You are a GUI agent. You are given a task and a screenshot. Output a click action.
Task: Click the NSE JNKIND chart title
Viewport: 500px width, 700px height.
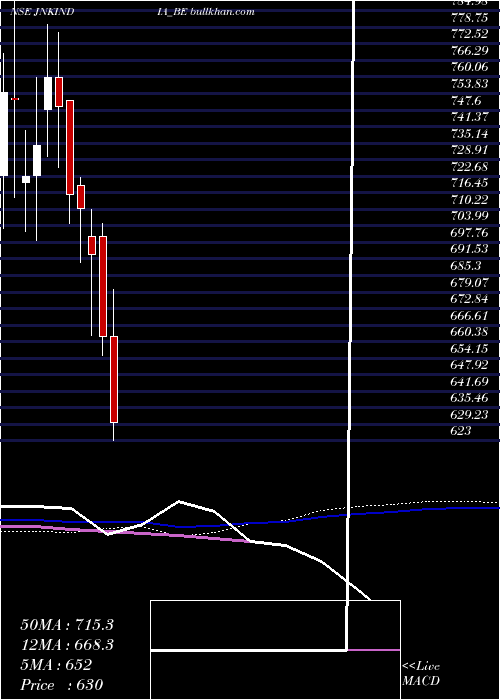42,12
